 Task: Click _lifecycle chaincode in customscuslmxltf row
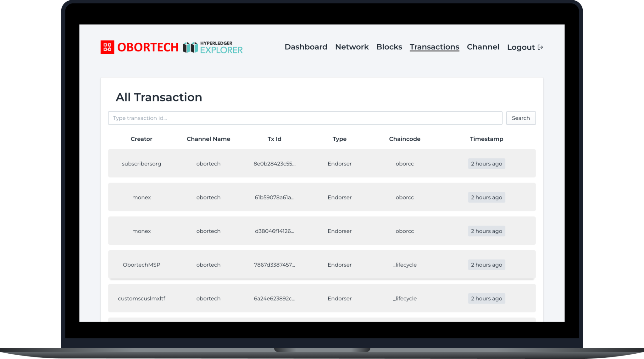point(405,298)
